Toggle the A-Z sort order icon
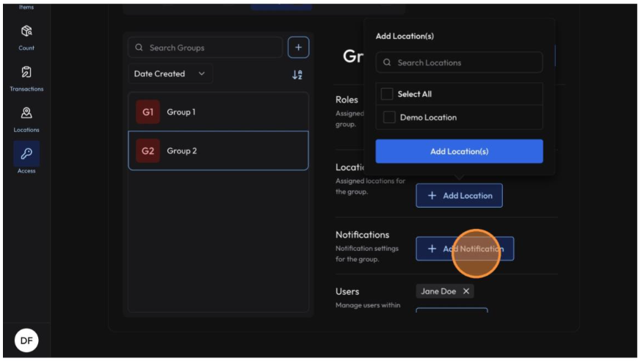The width and height of the screenshot is (641, 364). pyautogui.click(x=297, y=74)
